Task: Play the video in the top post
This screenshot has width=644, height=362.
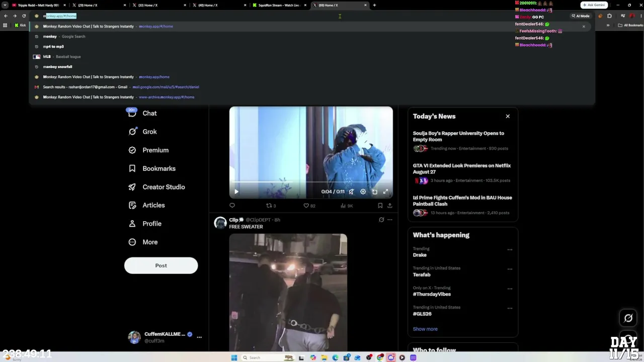Action: (236, 192)
